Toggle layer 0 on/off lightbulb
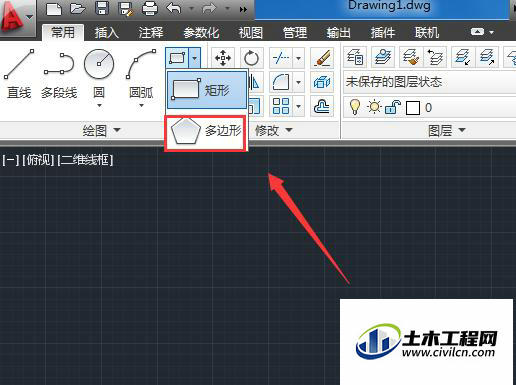Viewport: 516px width, 385px height. pos(355,107)
